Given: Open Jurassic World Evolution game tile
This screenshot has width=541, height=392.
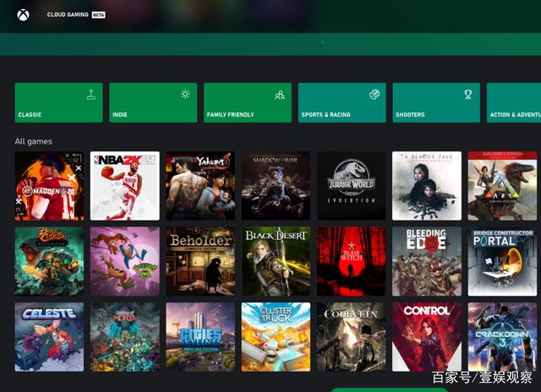Looking at the screenshot, I should click(x=352, y=186).
